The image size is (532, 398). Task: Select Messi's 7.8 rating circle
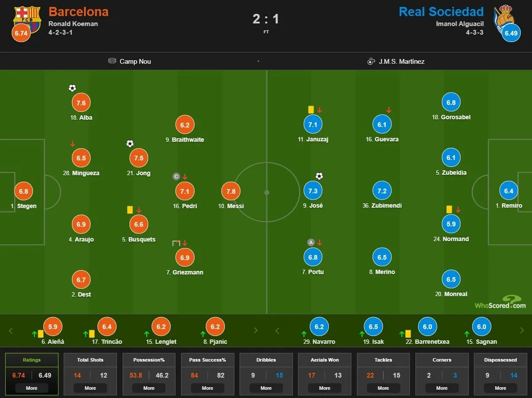coord(231,191)
